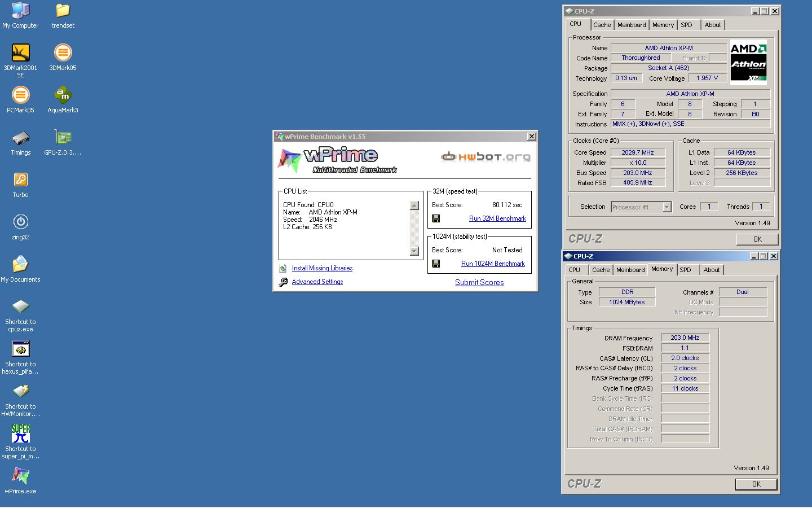Switch to About tab in lower CPU-Z

712,270
